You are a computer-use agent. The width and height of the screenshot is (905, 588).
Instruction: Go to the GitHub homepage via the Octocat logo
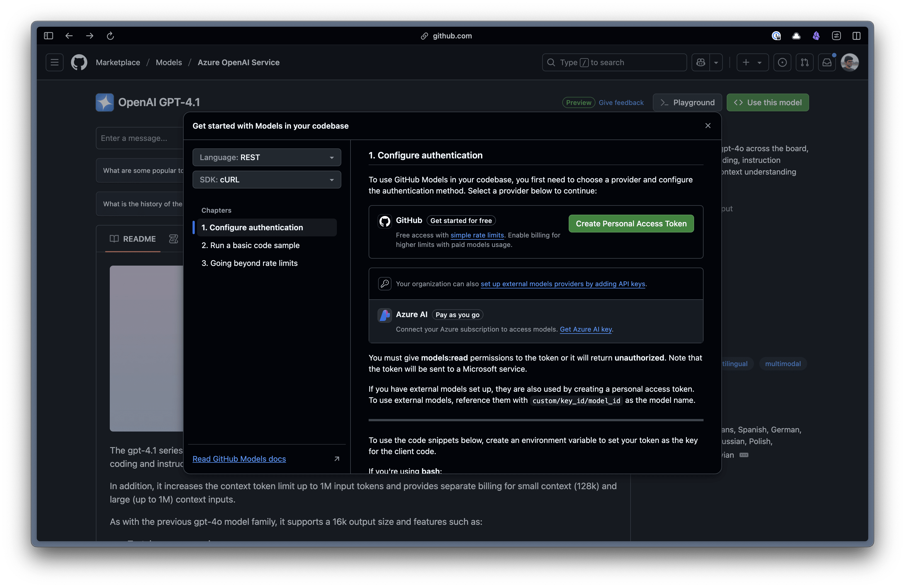tap(79, 62)
